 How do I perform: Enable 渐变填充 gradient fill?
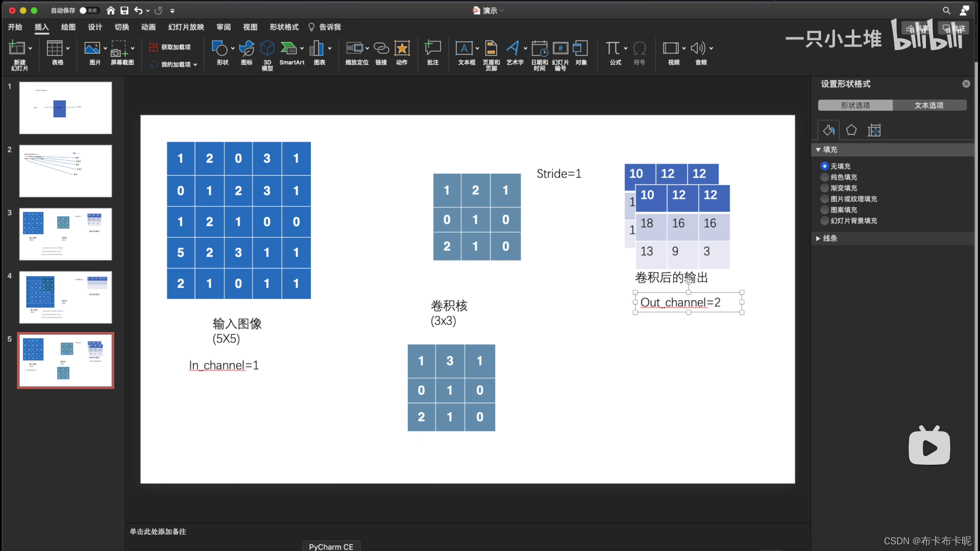tap(825, 188)
